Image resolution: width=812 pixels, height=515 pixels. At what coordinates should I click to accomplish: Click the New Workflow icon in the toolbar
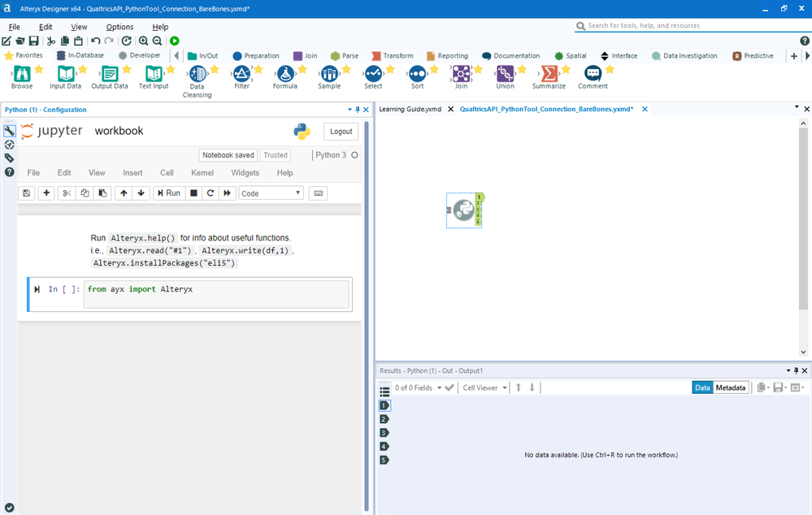click(x=7, y=41)
